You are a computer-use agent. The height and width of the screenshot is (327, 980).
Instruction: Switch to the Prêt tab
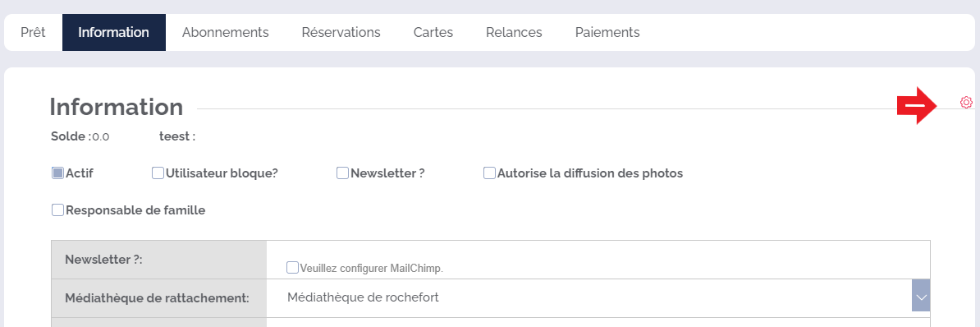coord(33,32)
